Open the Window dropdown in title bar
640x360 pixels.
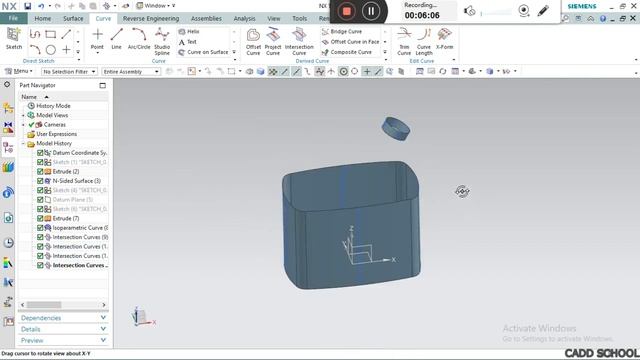coord(156,6)
